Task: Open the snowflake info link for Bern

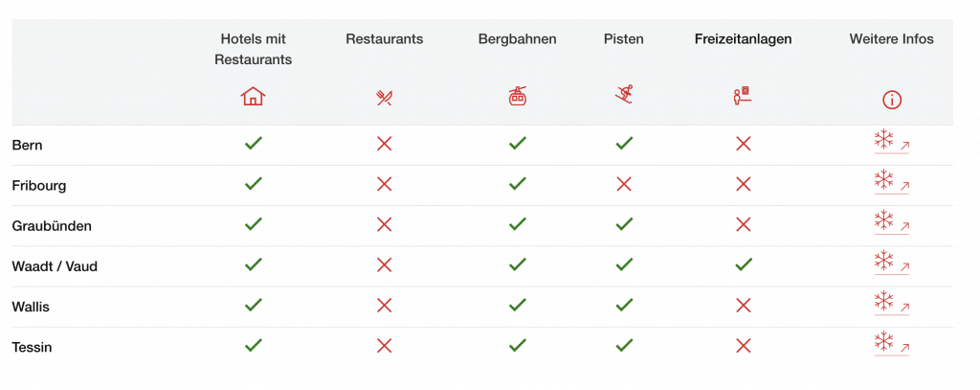Action: tap(891, 142)
